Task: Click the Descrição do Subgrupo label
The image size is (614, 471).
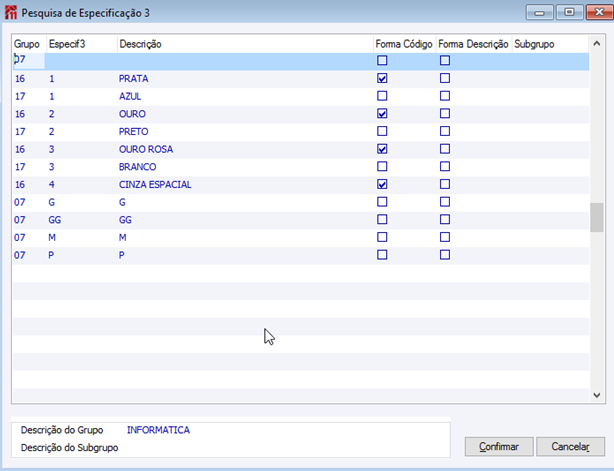Action: (x=69, y=448)
